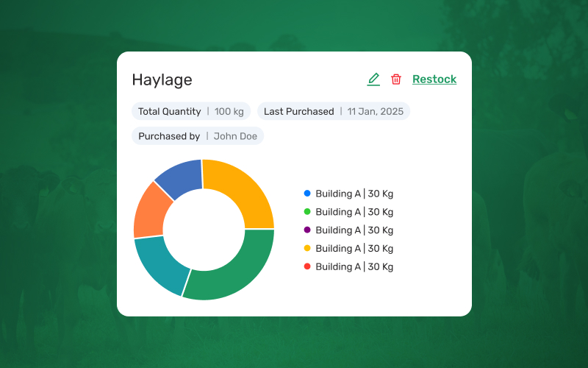Viewport: 588px width, 368px height.
Task: Click the green pencil edit icon
Action: (x=373, y=79)
